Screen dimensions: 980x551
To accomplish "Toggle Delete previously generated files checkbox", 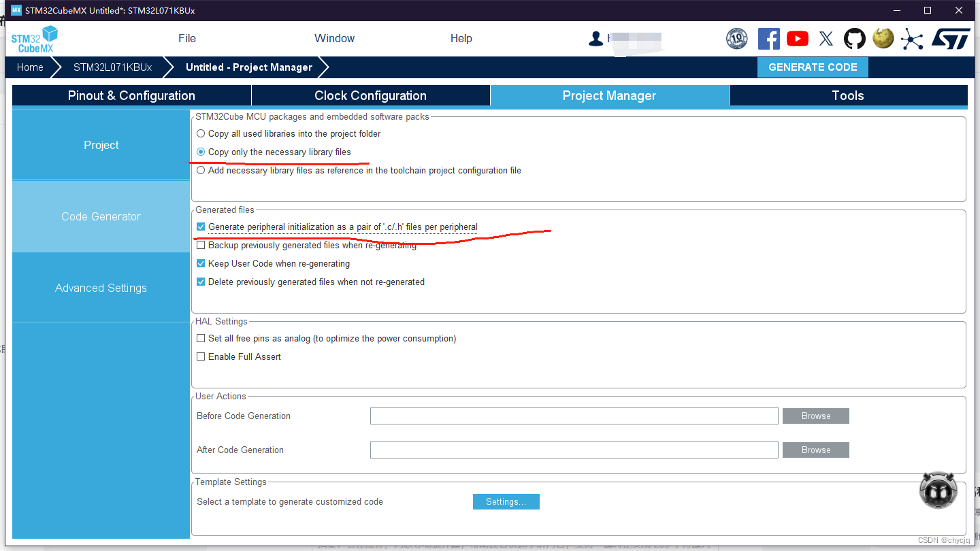I will pyautogui.click(x=201, y=282).
